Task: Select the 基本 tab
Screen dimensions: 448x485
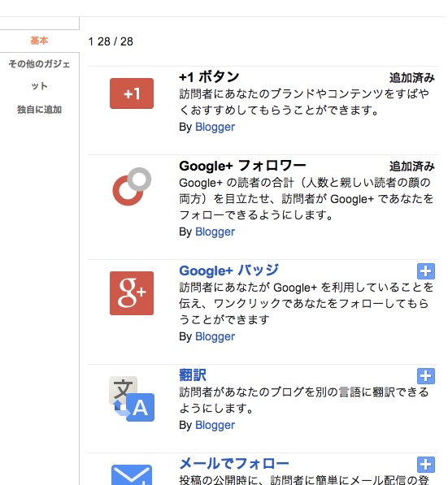Action: (39, 41)
